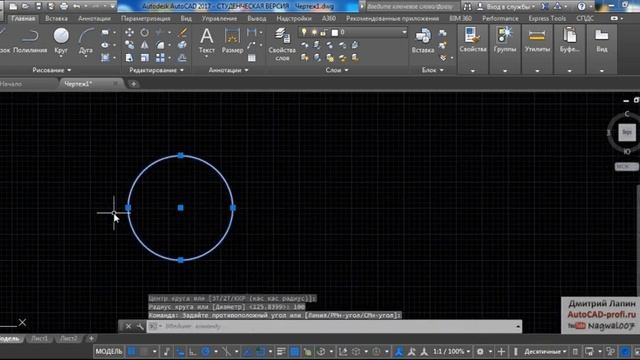
Task: Activate the Move tool in Редактирование
Action: coord(129,33)
